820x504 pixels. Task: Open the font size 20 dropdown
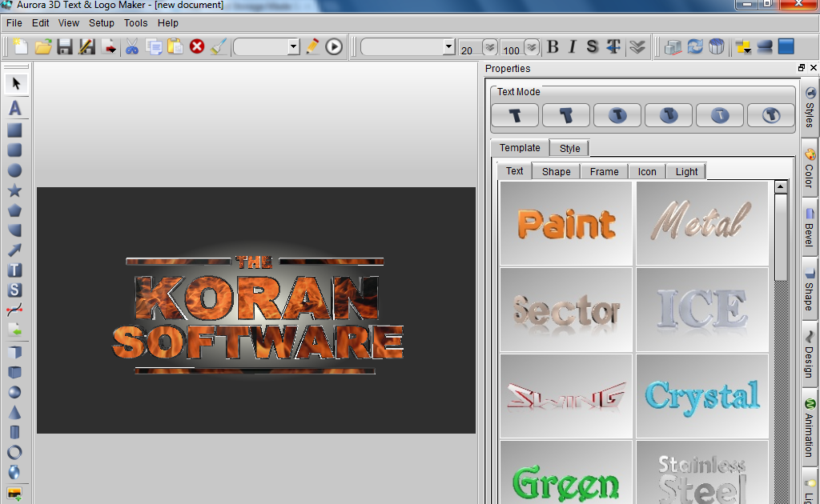coord(490,47)
